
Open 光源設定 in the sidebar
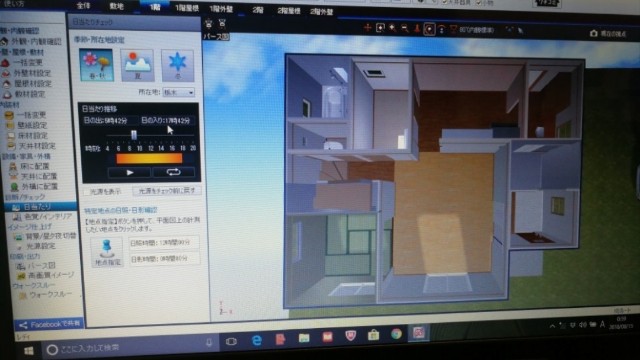tap(36, 247)
